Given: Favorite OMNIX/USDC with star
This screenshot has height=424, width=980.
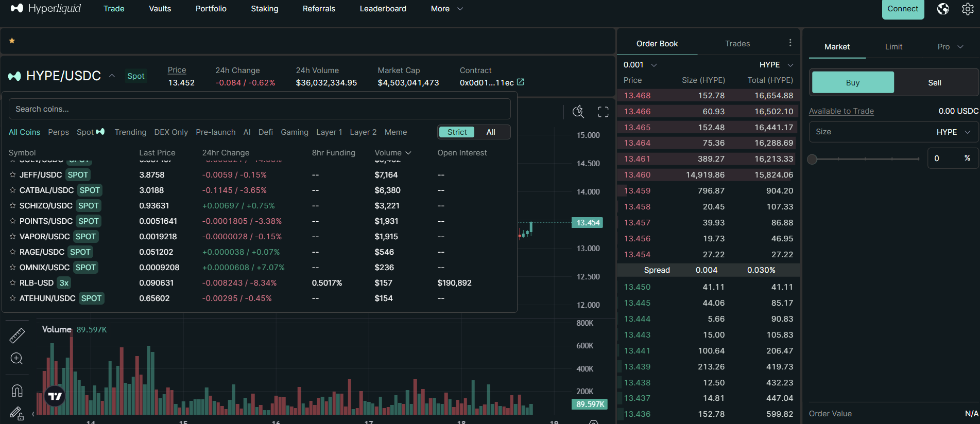Looking at the screenshot, I should [12, 268].
